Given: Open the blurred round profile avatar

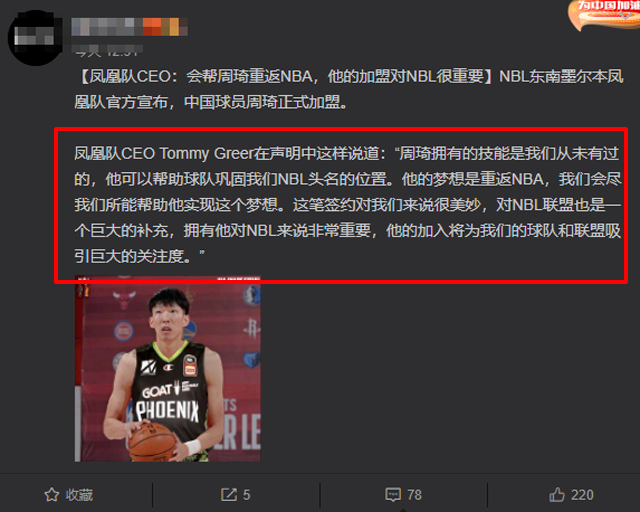Looking at the screenshot, I should click(36, 38).
